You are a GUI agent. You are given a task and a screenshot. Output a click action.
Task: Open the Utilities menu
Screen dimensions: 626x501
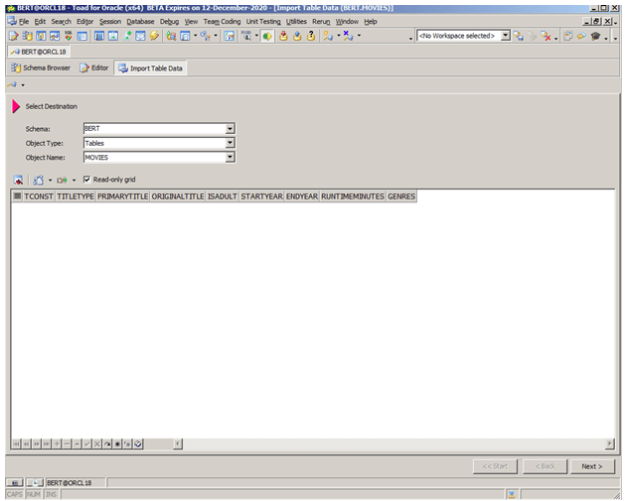(x=296, y=22)
